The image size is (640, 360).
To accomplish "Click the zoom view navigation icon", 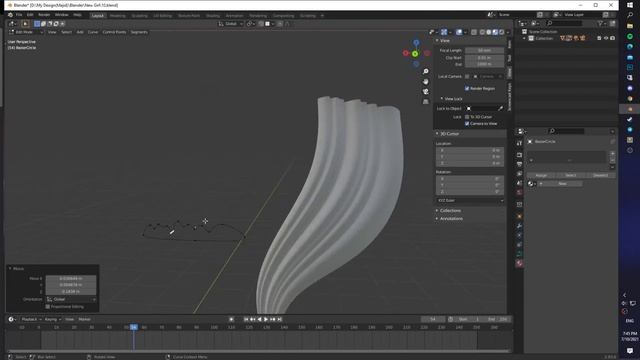I will [426, 71].
